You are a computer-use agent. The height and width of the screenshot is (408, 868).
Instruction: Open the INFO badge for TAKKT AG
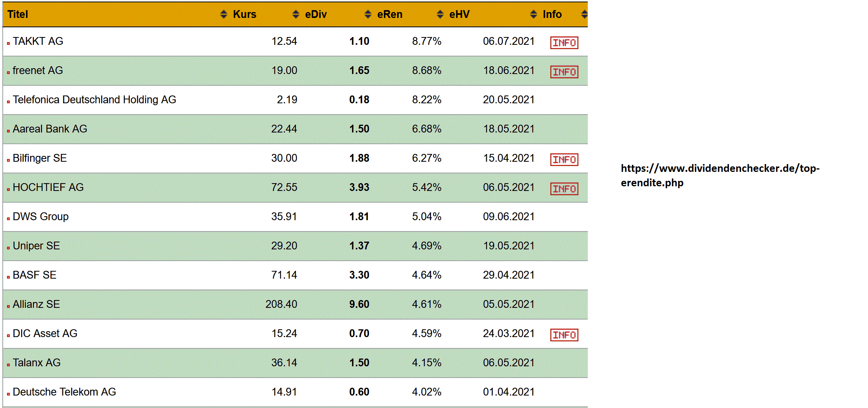click(564, 42)
